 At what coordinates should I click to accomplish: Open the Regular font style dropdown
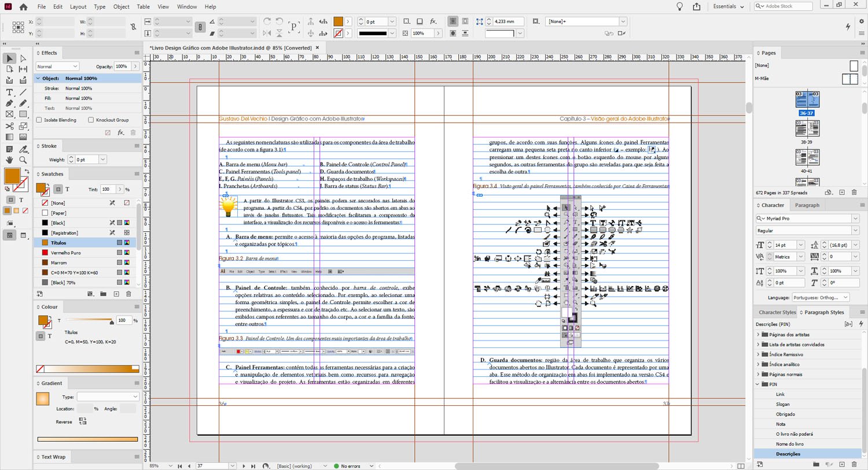tap(855, 231)
